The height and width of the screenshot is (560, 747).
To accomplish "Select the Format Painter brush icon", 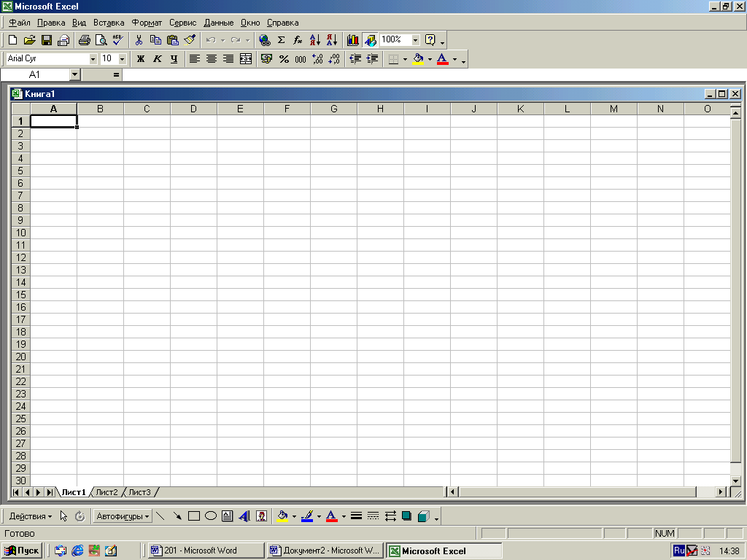I will 190,40.
